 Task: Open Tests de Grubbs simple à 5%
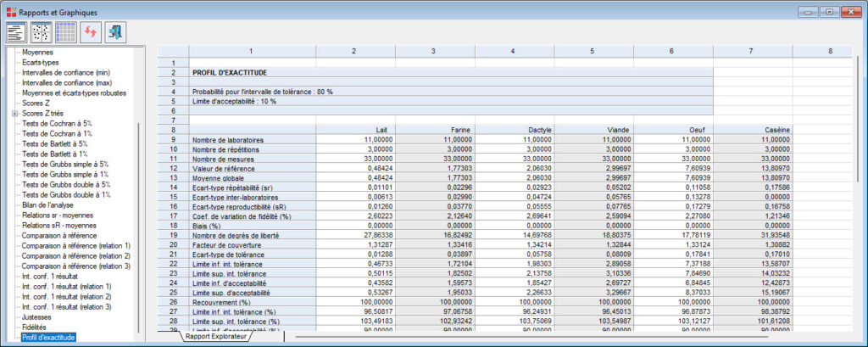point(65,164)
